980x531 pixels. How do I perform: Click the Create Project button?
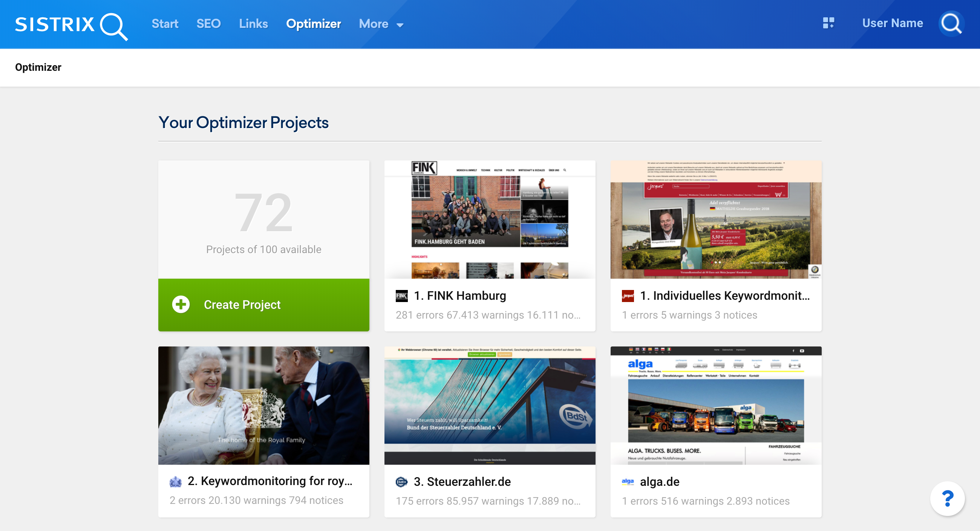point(263,305)
